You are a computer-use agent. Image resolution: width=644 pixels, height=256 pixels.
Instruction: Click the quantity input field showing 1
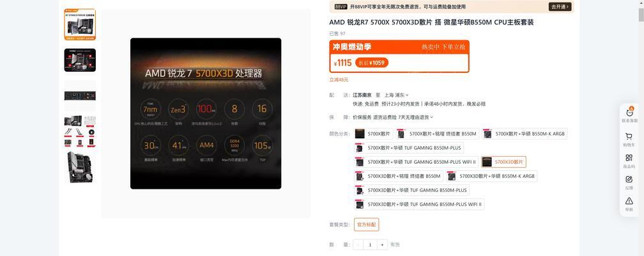coord(370,245)
